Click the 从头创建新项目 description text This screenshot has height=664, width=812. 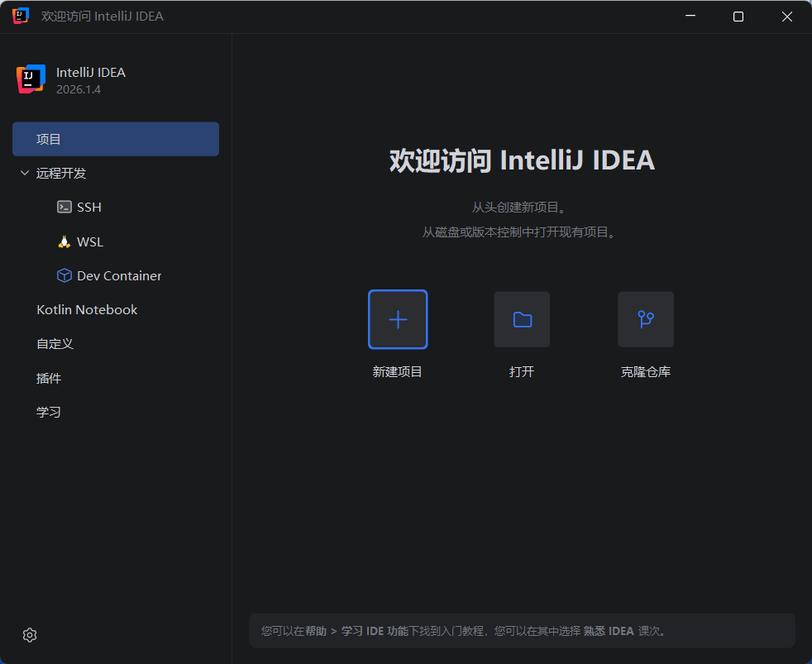[519, 208]
